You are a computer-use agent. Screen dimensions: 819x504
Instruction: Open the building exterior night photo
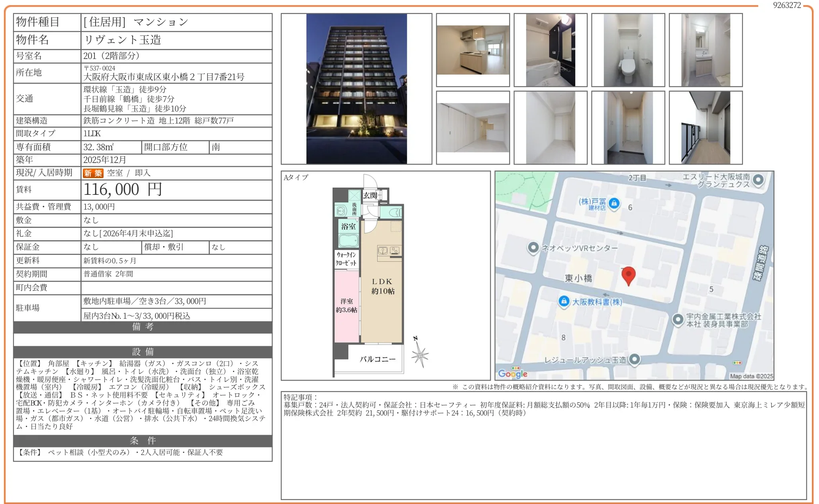pos(356,88)
